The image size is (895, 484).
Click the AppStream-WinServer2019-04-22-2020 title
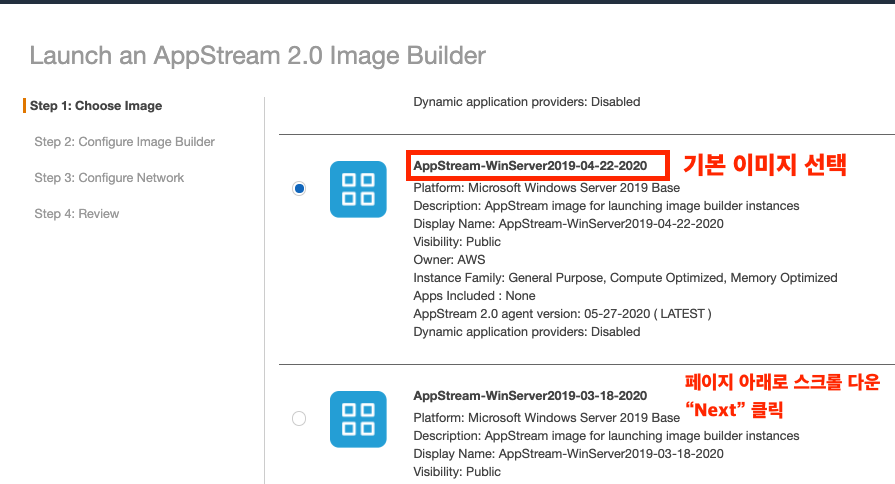point(530,166)
